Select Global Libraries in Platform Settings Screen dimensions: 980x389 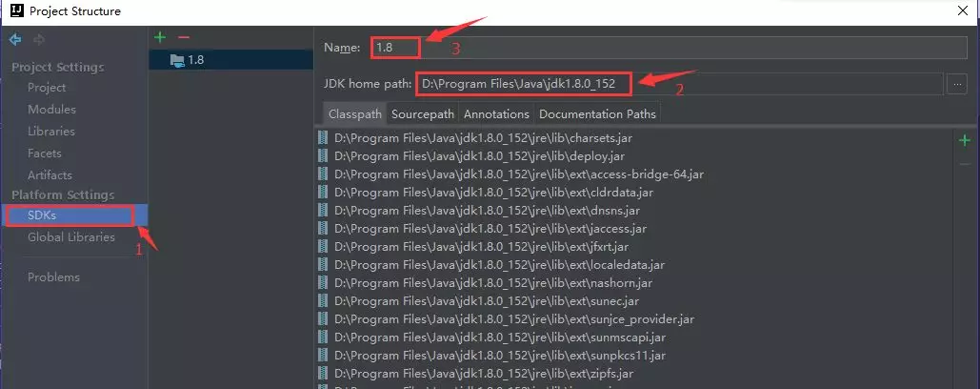[71, 237]
